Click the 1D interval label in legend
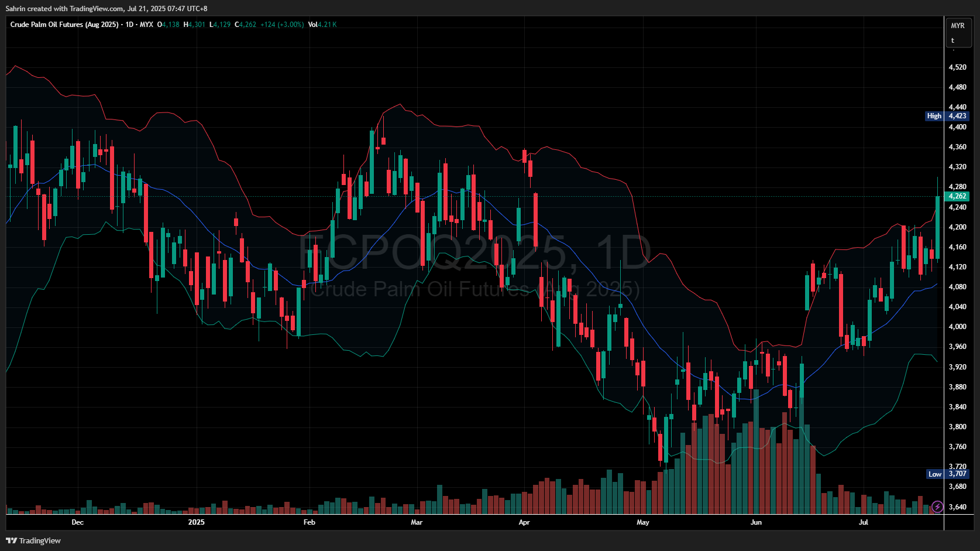This screenshot has width=980, height=551. click(x=130, y=25)
